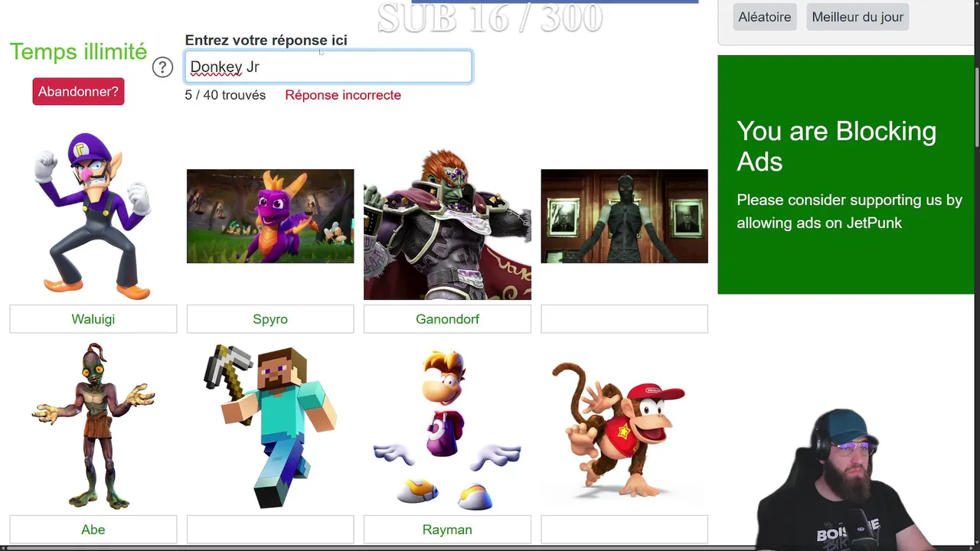Click empty answer box under masked figure
This screenshot has height=551, width=980.
point(625,319)
